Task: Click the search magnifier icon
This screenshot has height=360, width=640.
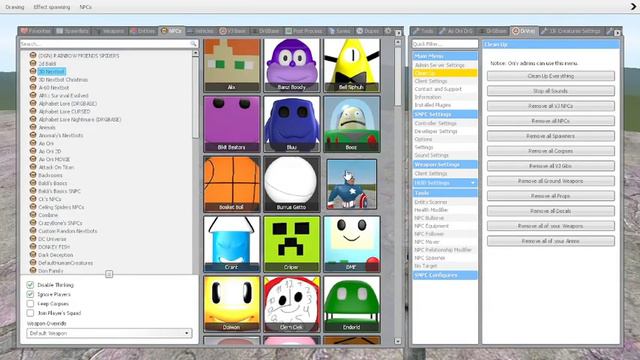Action: click(193, 44)
